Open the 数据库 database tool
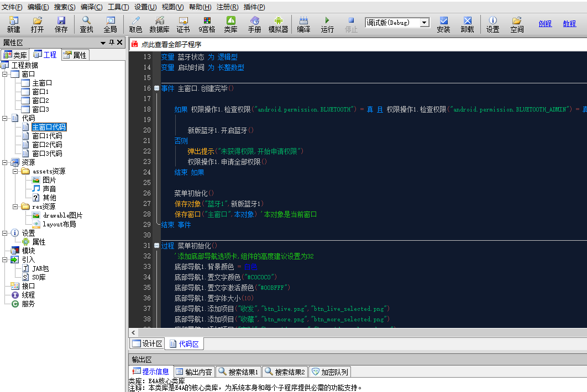The width and height of the screenshot is (587, 392). coord(160,24)
